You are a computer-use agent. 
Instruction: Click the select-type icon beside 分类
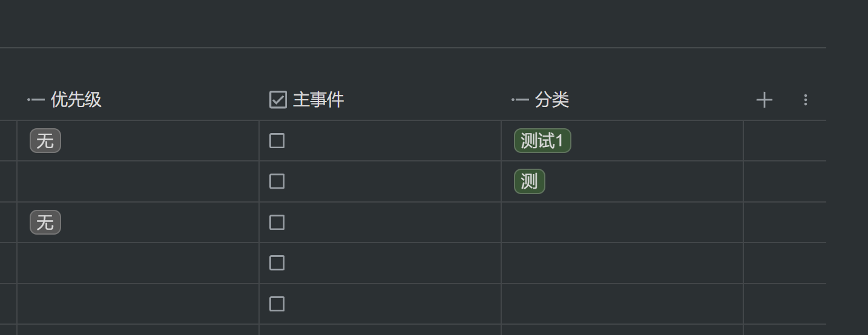tap(520, 100)
